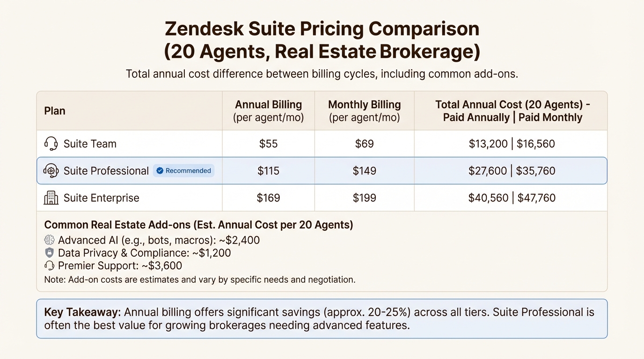
Task: Click the Suite Professional gear headset icon
Action: [x=51, y=171]
